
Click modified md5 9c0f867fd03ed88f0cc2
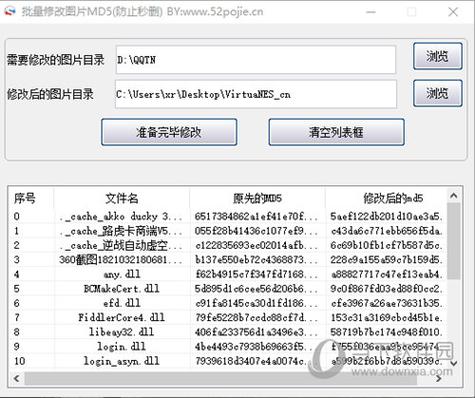pyautogui.click(x=386, y=289)
